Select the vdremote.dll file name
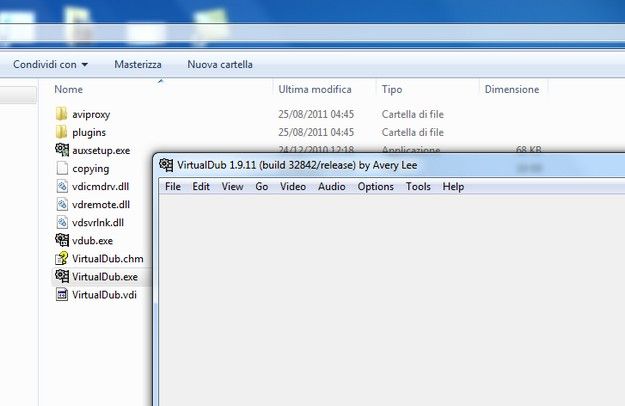625x406 pixels. pos(101,204)
